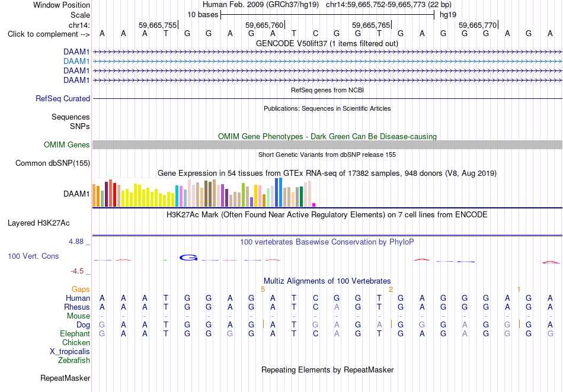Open '100 vertebrates Basewise Conservation by PhyloP' title
This screenshot has height=392, width=563.
click(327, 242)
